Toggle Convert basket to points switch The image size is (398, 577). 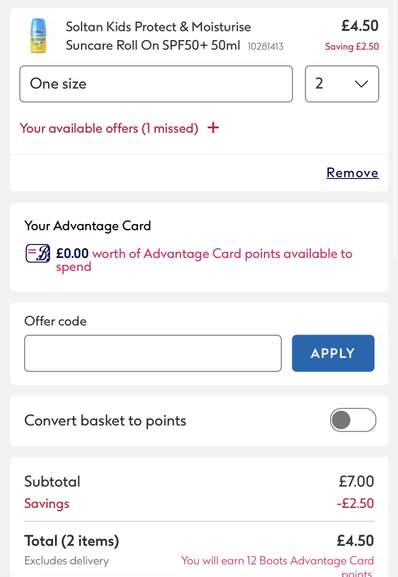tap(353, 420)
